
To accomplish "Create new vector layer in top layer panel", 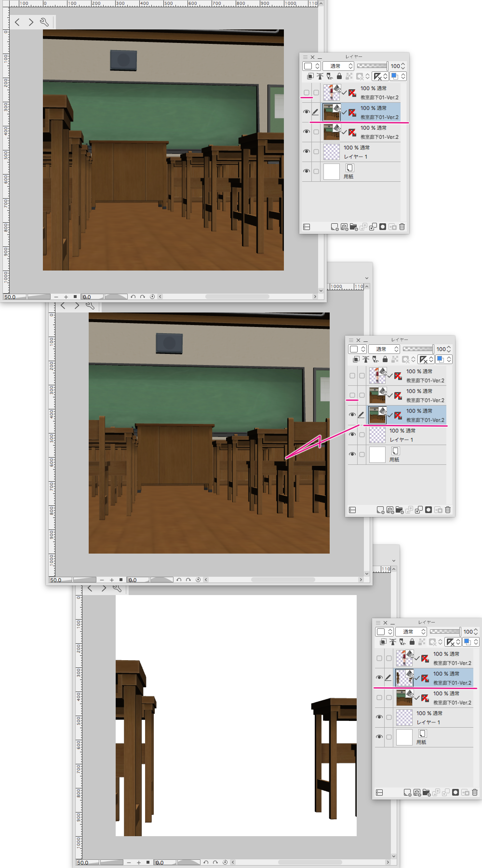I will coord(344,227).
